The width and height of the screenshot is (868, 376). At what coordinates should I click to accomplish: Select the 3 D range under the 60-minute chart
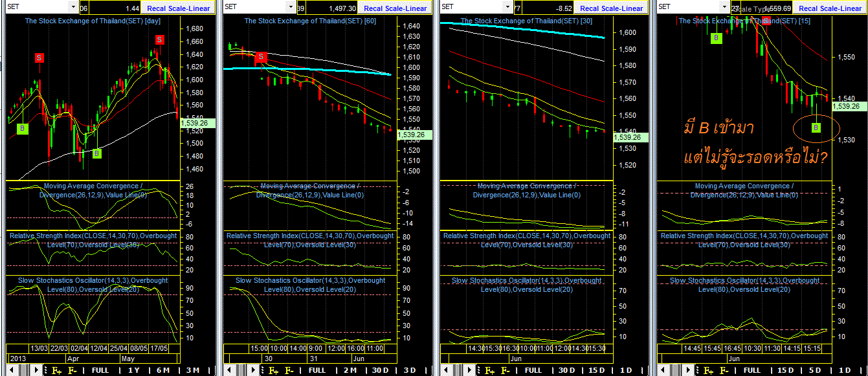tap(410, 370)
